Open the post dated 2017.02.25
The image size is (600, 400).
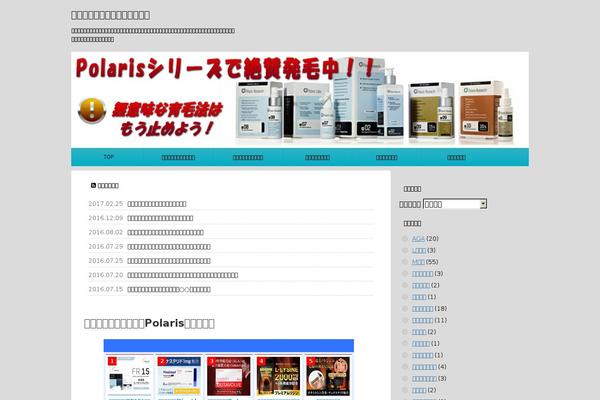(x=157, y=204)
